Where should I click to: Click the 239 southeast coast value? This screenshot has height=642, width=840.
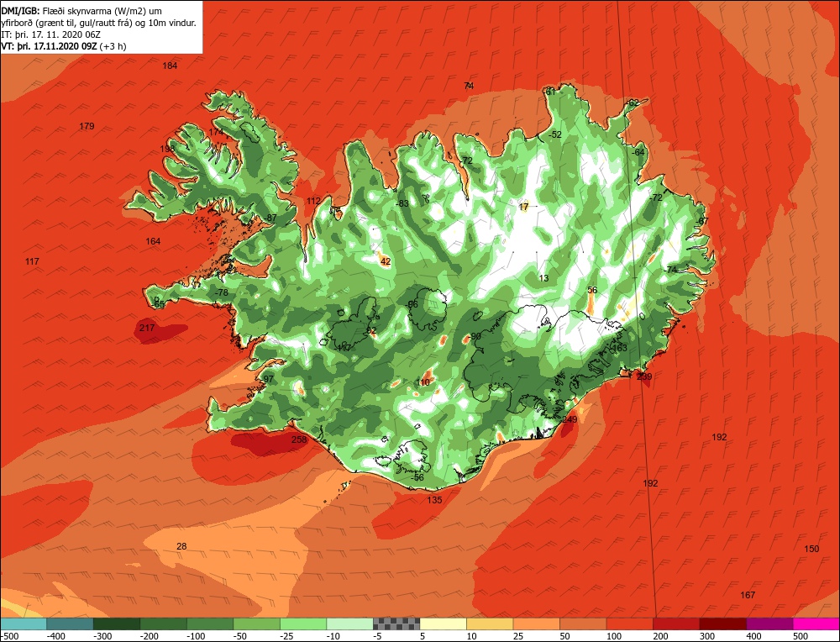tap(644, 376)
